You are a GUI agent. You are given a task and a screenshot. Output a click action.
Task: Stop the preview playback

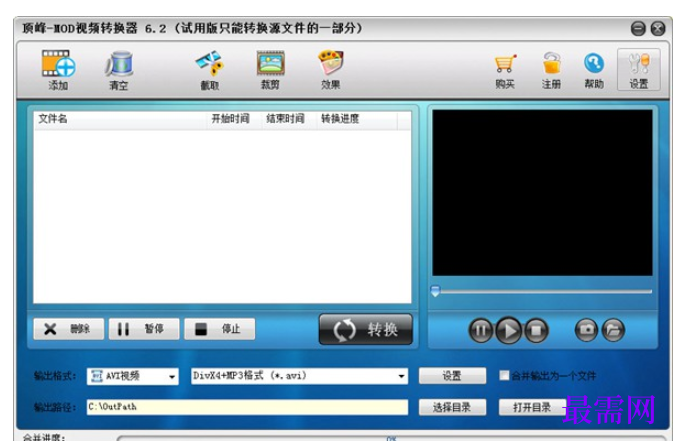[536, 330]
